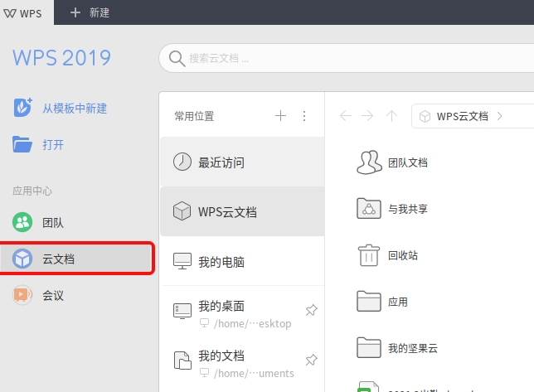This screenshot has height=392, width=534.
Task: Click the shared folder icon for 与我共享
Action: (368, 208)
